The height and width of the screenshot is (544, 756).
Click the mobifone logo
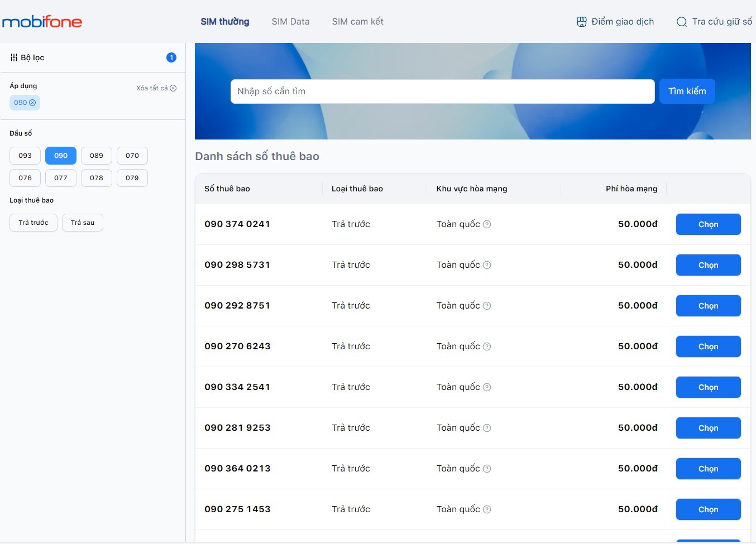click(x=42, y=21)
